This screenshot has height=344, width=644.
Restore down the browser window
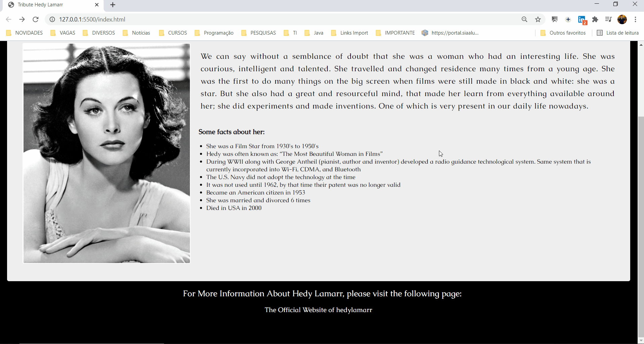(x=616, y=4)
